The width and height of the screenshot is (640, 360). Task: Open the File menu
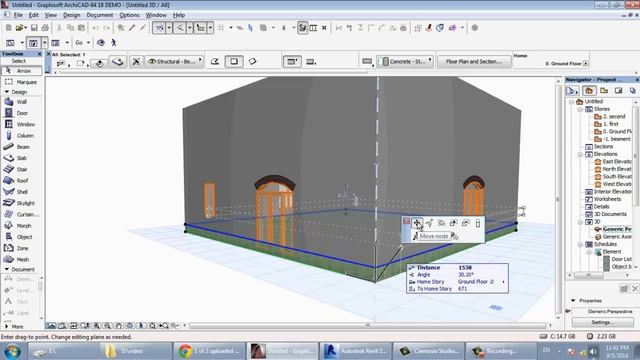pos(18,15)
